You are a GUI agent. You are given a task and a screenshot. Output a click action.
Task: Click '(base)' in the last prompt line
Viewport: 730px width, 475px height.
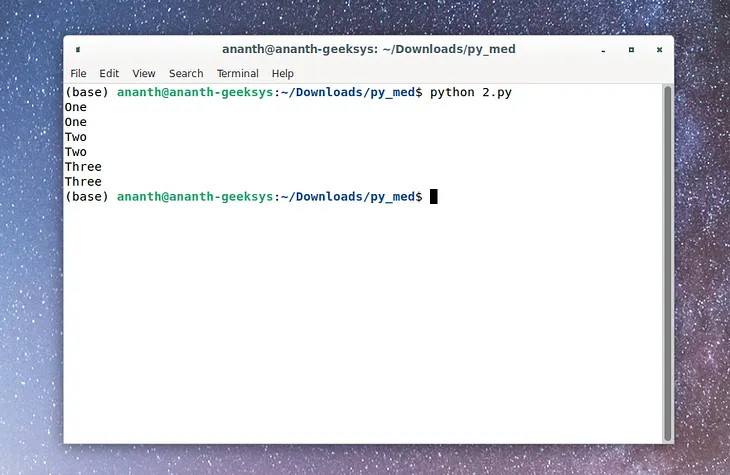[87, 197]
